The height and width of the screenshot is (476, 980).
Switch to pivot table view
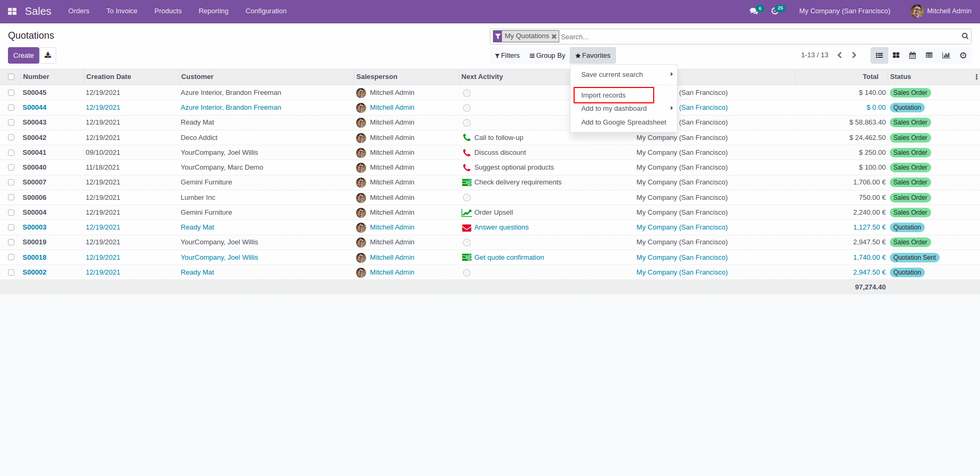[x=929, y=55]
